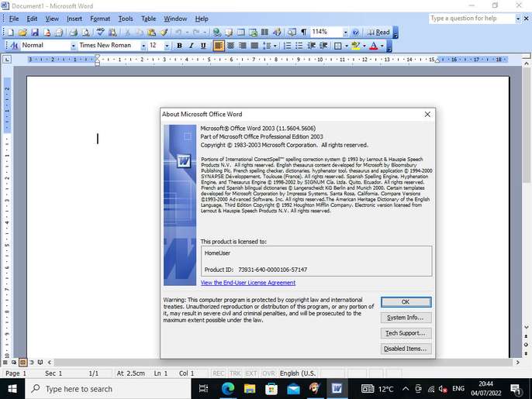Toggle TRK track changes in status bar
The image size is (532, 399).
coord(235,373)
